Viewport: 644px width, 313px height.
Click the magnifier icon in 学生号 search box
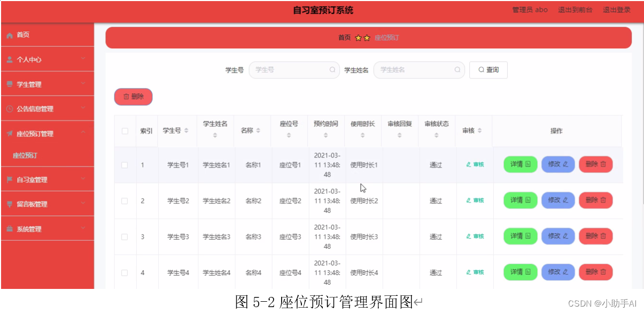(x=332, y=70)
